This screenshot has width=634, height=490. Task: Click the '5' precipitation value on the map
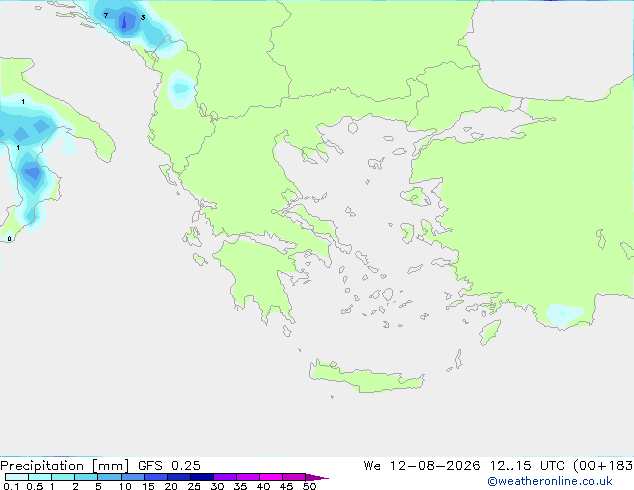[143, 17]
